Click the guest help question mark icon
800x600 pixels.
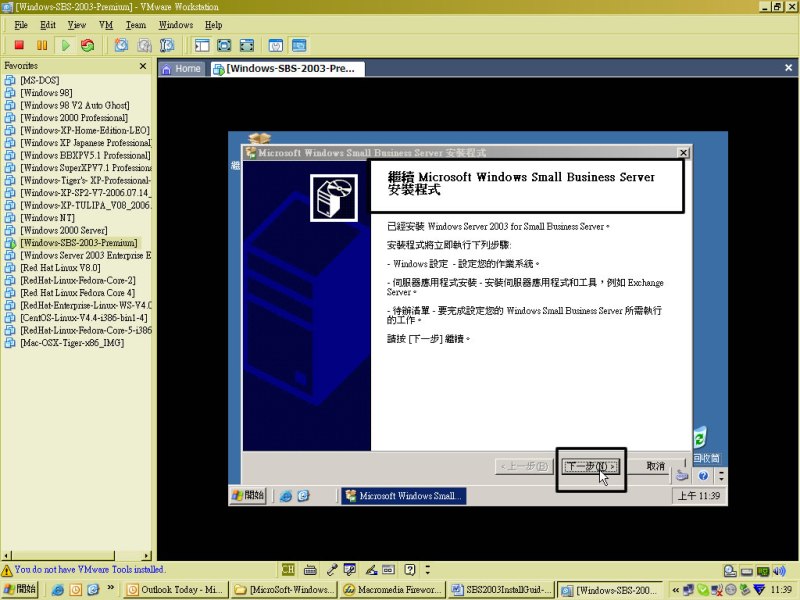[x=704, y=476]
